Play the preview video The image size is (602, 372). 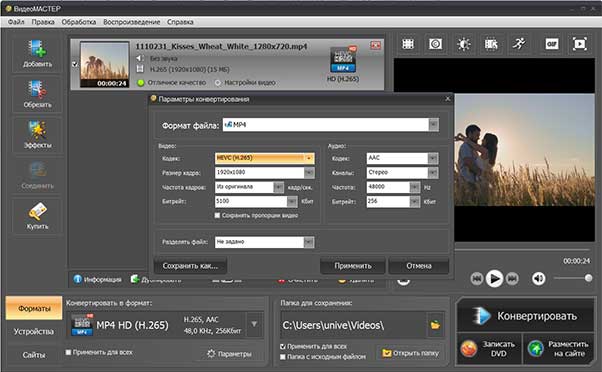coord(494,278)
